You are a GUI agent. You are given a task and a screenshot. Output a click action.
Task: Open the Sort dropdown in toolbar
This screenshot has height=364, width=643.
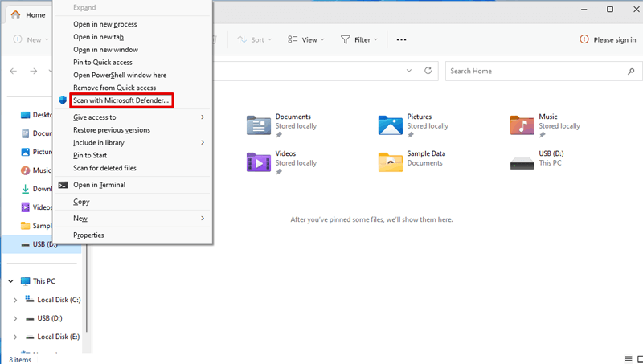pyautogui.click(x=255, y=39)
